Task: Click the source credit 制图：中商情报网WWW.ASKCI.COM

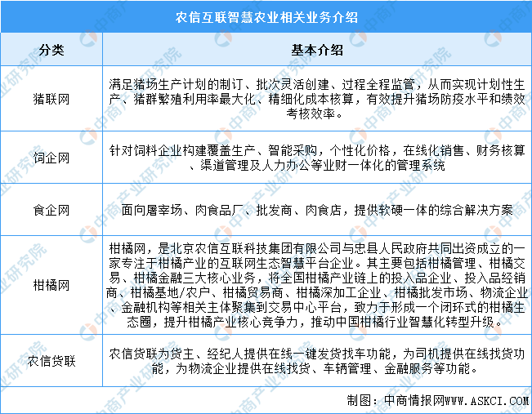Action: tap(437, 401)
